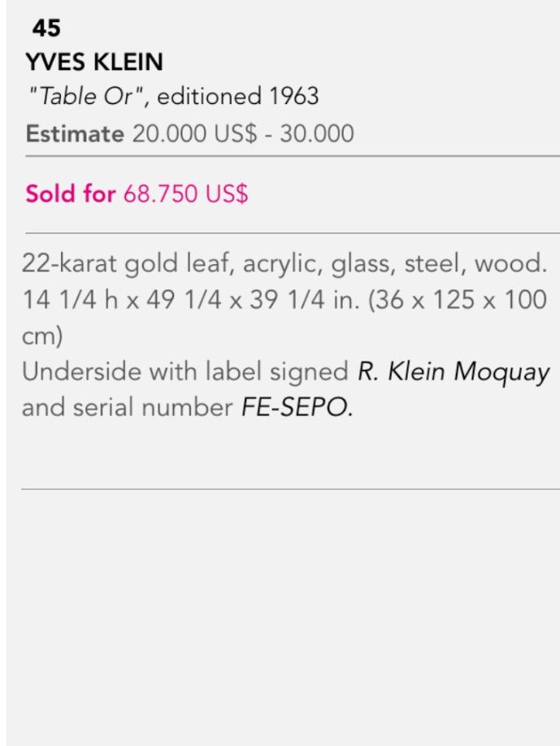Click the Estimate label
The height and width of the screenshot is (746, 560).
(x=75, y=133)
